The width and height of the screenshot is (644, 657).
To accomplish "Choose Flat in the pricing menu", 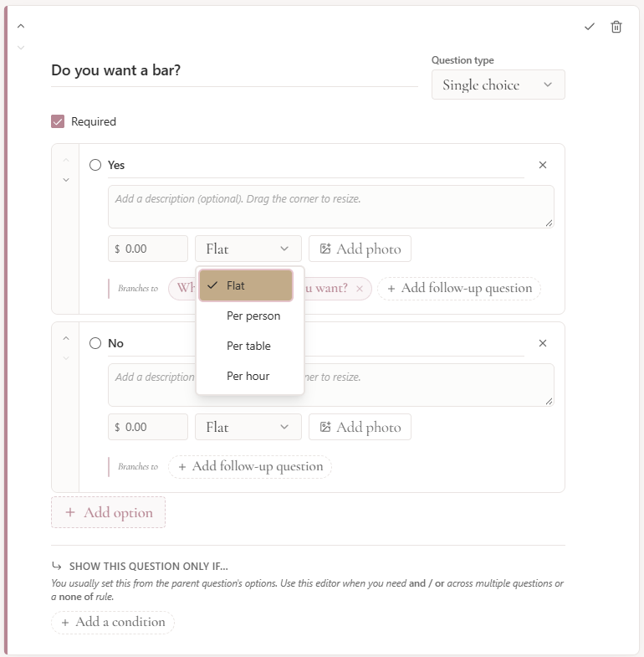I will coord(246,285).
